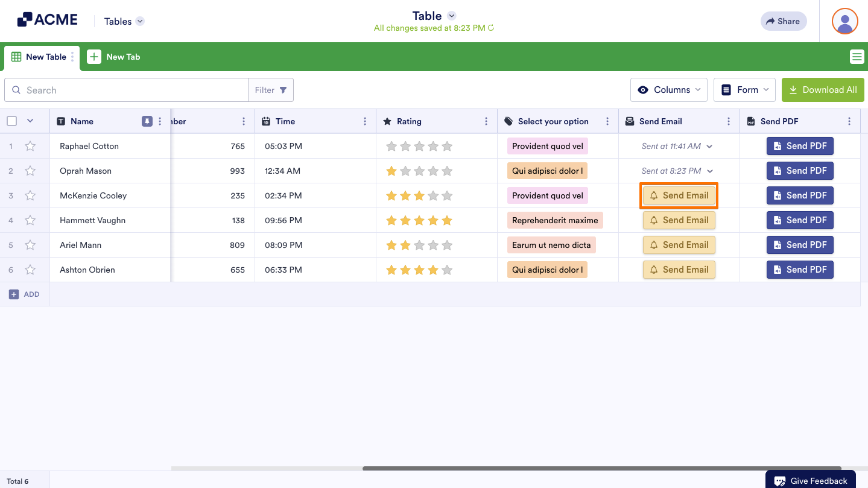Star the Raphael Cotton row
This screenshot has width=868, height=488.
30,146
